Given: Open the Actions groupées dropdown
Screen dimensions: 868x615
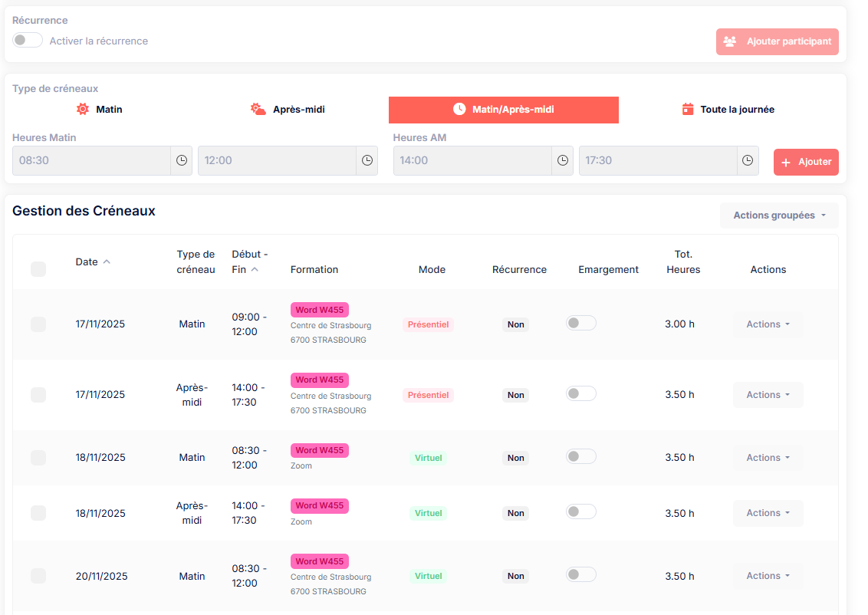Looking at the screenshot, I should pos(778,215).
